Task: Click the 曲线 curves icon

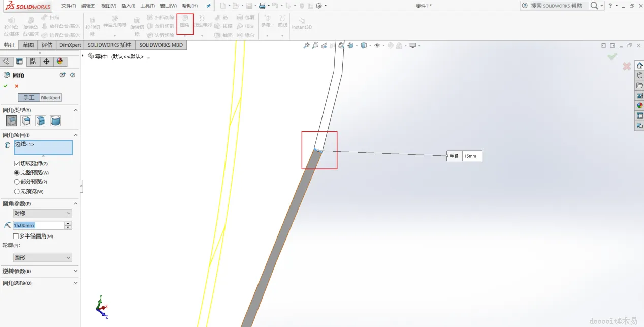Action: (282, 21)
